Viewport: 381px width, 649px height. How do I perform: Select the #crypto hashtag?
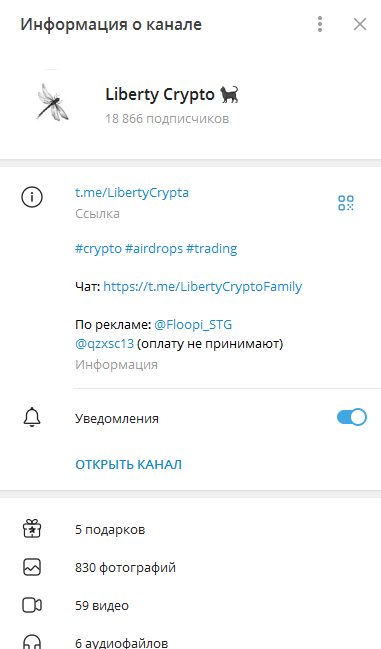98,249
